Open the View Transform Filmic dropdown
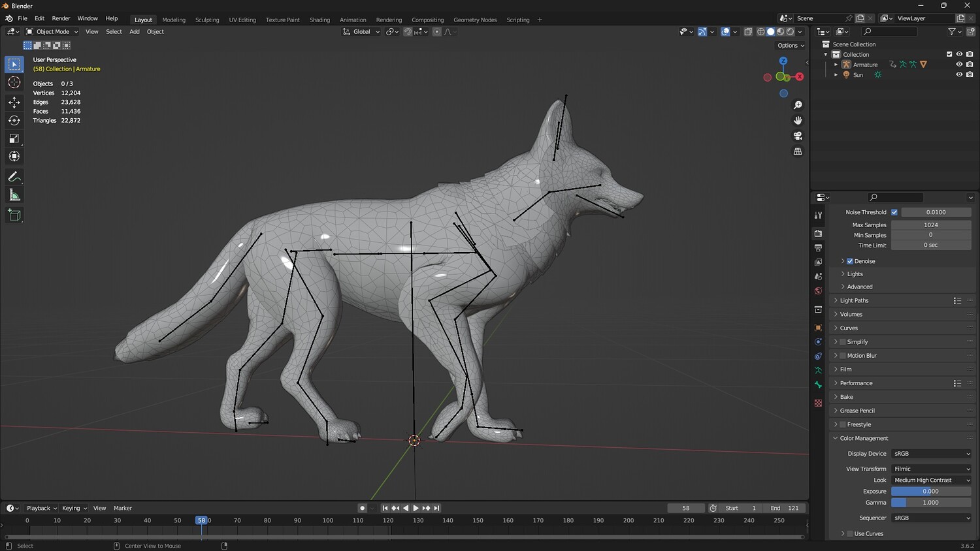Screen dimensions: 980x551 coord(931,469)
